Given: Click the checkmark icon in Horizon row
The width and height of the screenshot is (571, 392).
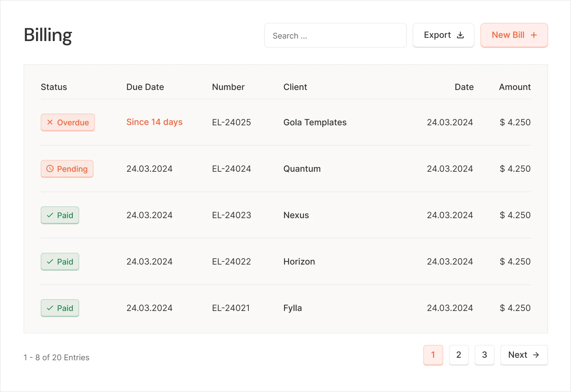Looking at the screenshot, I should (x=50, y=262).
